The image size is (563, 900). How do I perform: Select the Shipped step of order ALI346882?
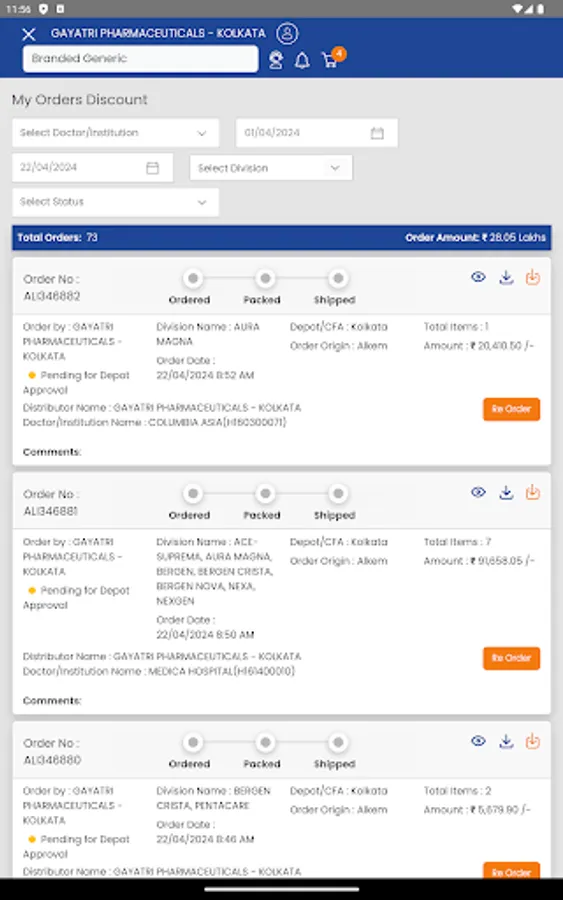(337, 279)
